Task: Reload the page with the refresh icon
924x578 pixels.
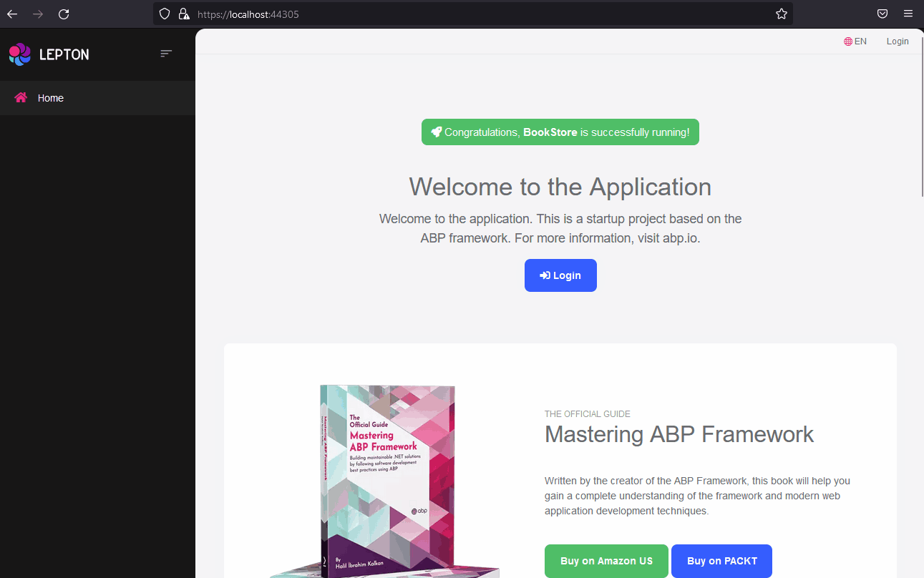Action: coord(64,14)
